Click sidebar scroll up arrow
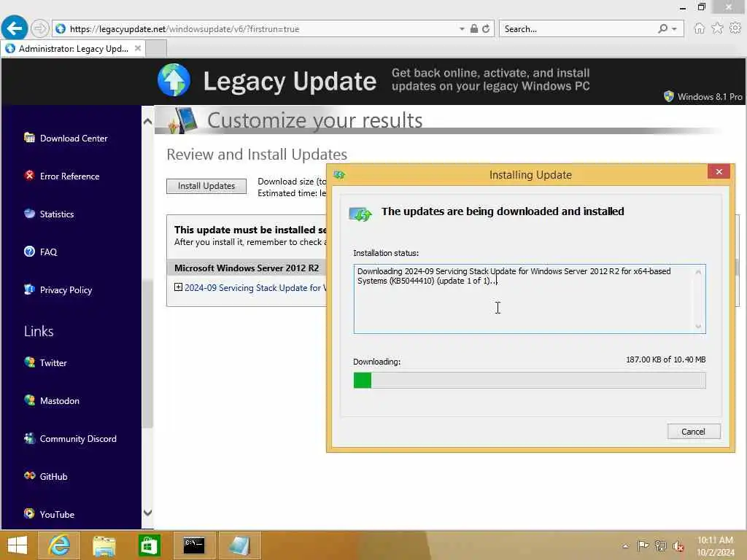Image resolution: width=747 pixels, height=560 pixels. (147, 122)
